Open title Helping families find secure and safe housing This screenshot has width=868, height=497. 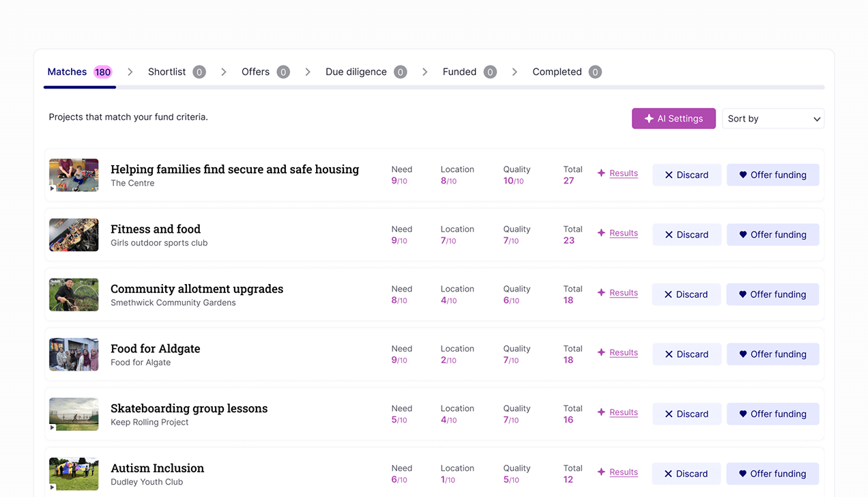[x=235, y=169]
